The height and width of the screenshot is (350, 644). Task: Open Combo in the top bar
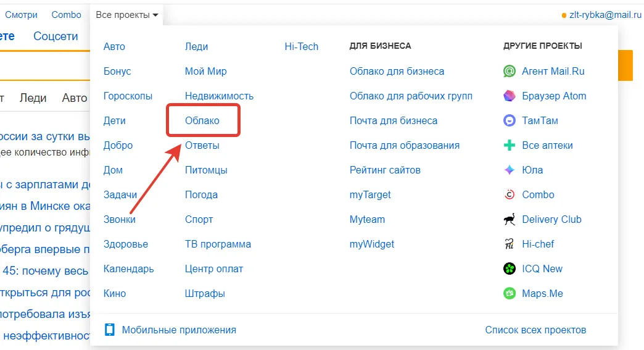tap(66, 15)
